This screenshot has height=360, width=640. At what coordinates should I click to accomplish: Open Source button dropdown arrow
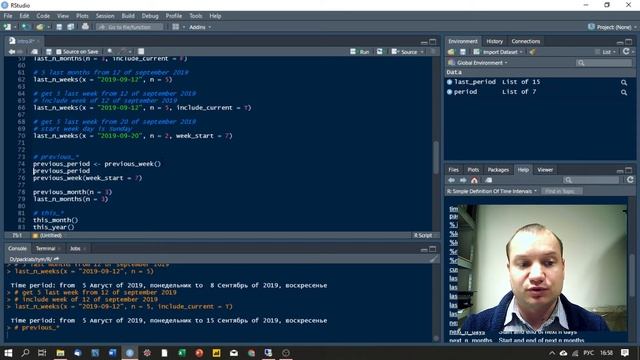tap(422, 52)
